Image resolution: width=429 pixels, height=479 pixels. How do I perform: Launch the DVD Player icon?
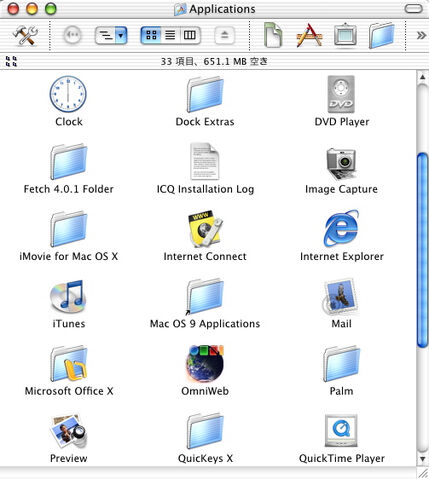[341, 94]
